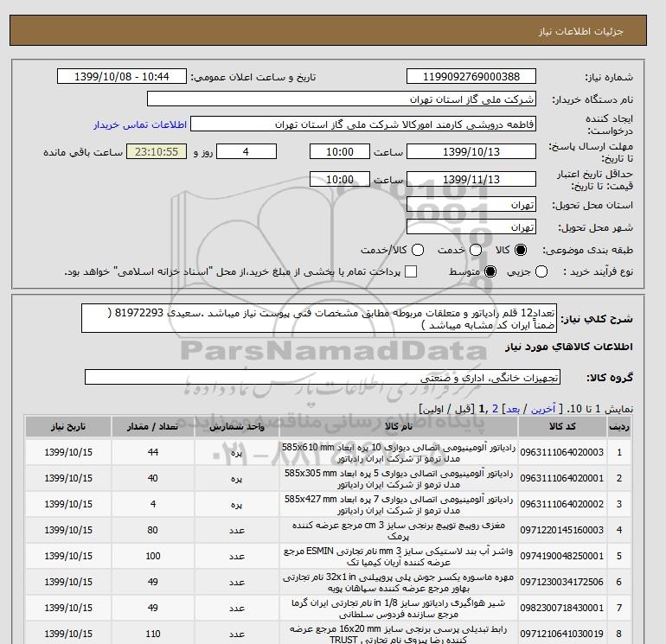Click the 32x1 in polypropylene nut item name
Screen dimensions: 666x644
399,582
